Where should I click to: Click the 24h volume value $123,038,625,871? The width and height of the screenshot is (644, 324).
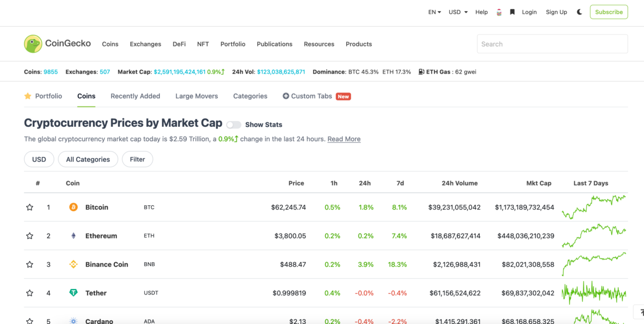281,71
